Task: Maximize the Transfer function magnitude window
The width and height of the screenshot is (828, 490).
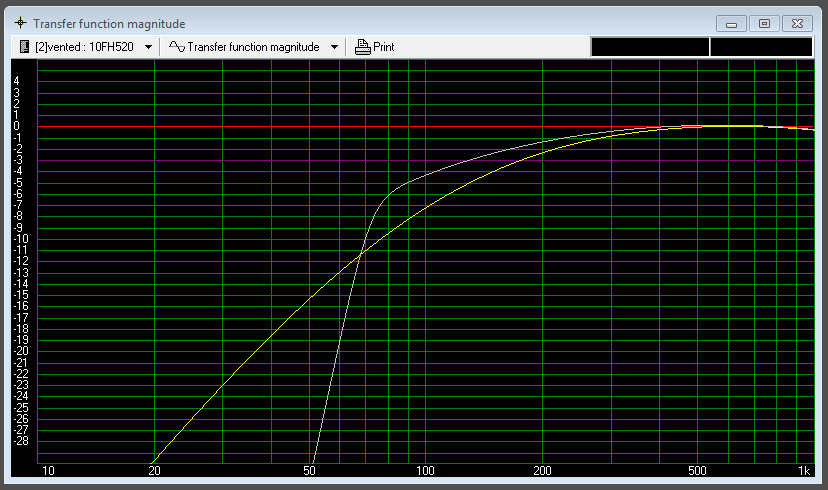Action: [x=764, y=24]
